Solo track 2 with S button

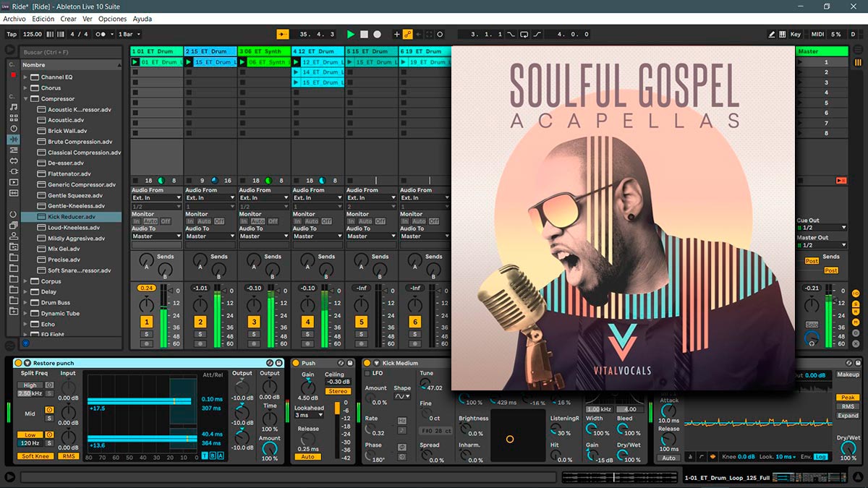(200, 334)
